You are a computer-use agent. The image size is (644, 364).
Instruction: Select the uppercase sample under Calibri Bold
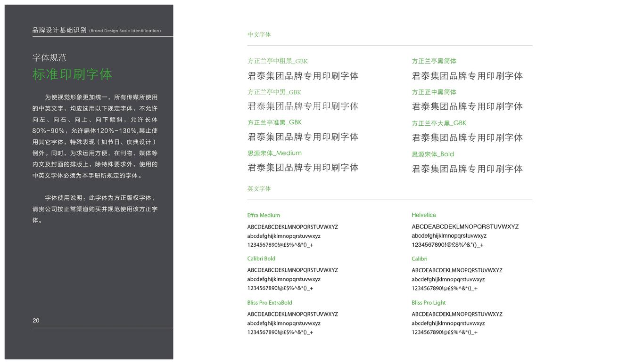tap(293, 270)
